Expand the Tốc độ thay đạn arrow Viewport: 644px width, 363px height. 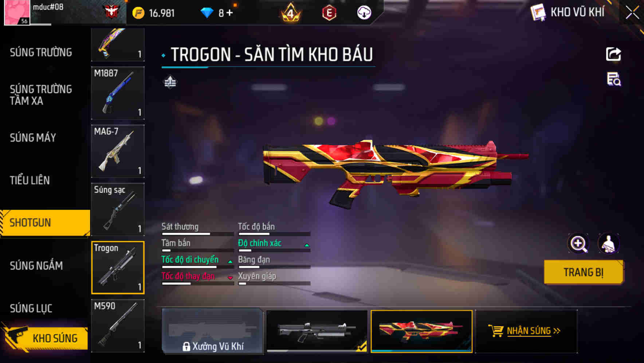pyautogui.click(x=230, y=278)
